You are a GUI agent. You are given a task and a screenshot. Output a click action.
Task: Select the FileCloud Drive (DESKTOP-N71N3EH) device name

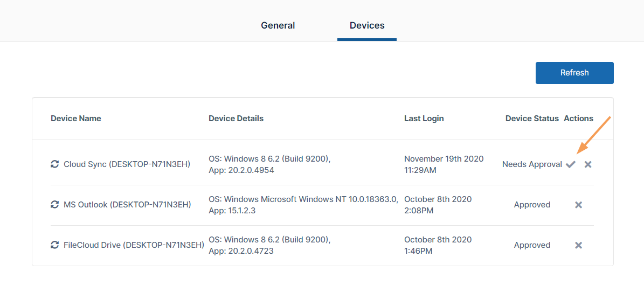[134, 245]
